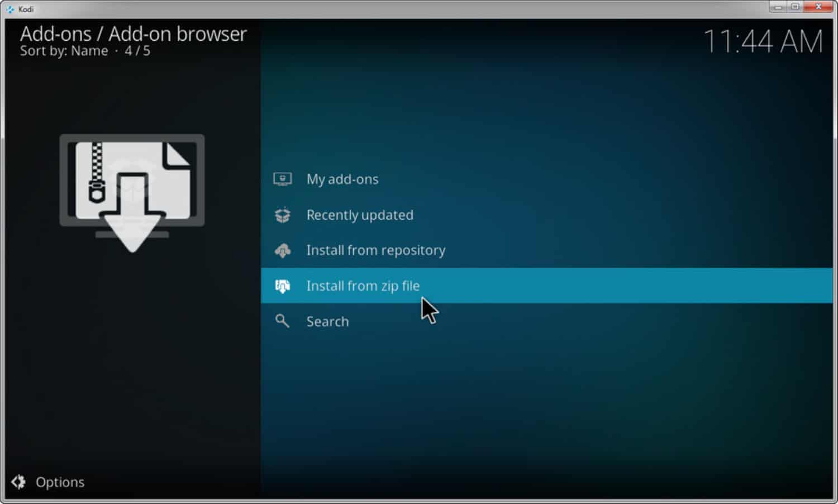Image resolution: width=838 pixels, height=504 pixels.
Task: Click the Add-ons / Add-on browser heading
Action: (134, 34)
